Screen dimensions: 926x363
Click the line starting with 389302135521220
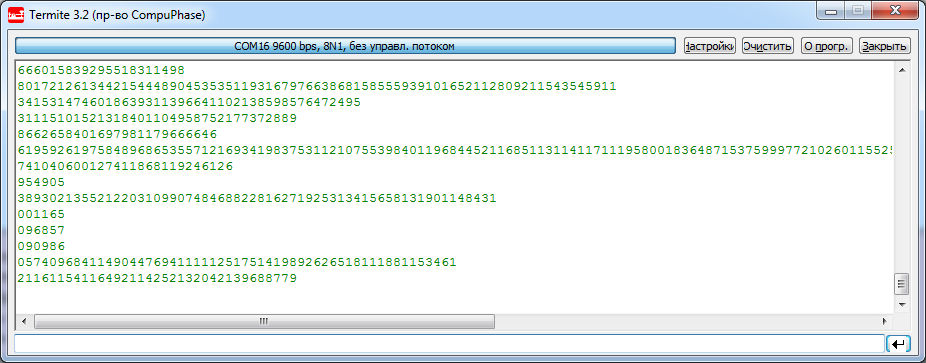(257, 198)
